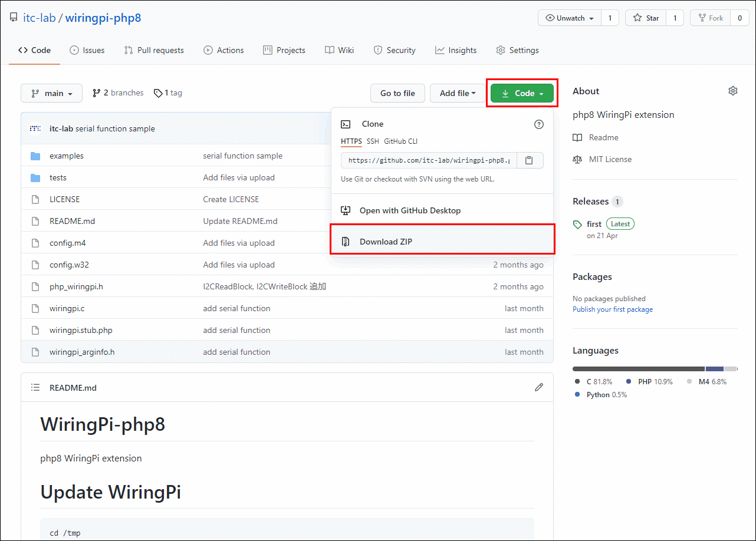Open the 'serial function sample' latest commit message

coord(115,128)
